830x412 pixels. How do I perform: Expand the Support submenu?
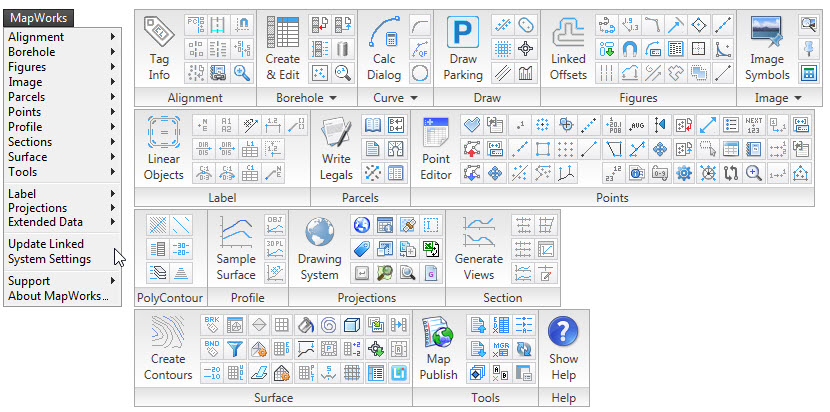[113, 281]
